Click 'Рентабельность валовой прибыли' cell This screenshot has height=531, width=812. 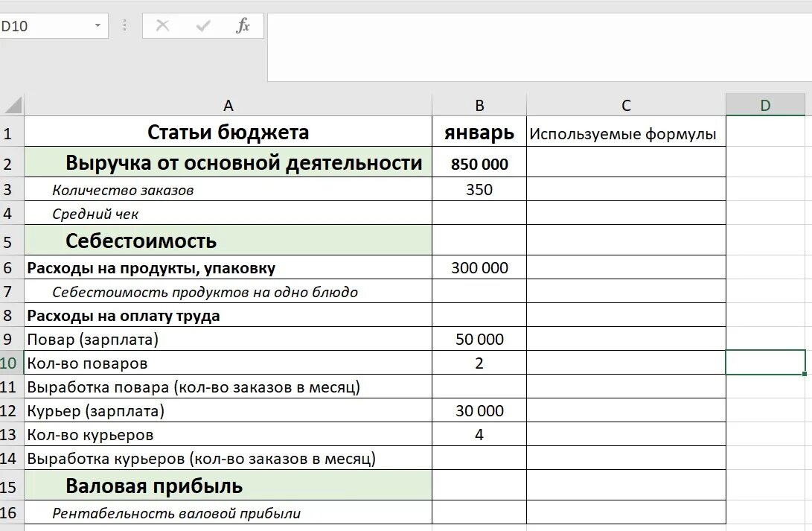click(228, 513)
